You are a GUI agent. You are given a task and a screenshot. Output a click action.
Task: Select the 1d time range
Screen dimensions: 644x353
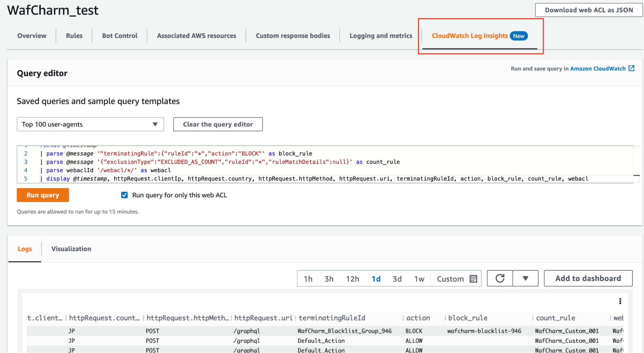coord(376,279)
